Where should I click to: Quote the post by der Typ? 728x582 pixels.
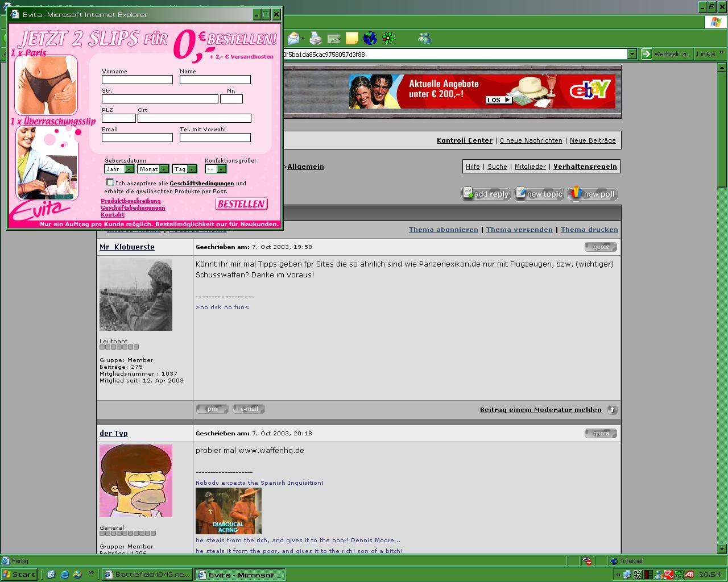click(601, 433)
